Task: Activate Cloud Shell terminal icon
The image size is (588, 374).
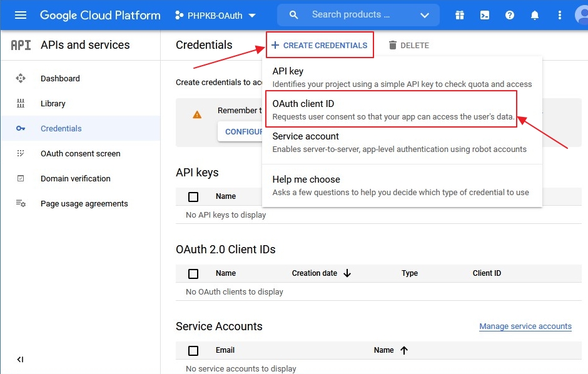Action: (485, 15)
